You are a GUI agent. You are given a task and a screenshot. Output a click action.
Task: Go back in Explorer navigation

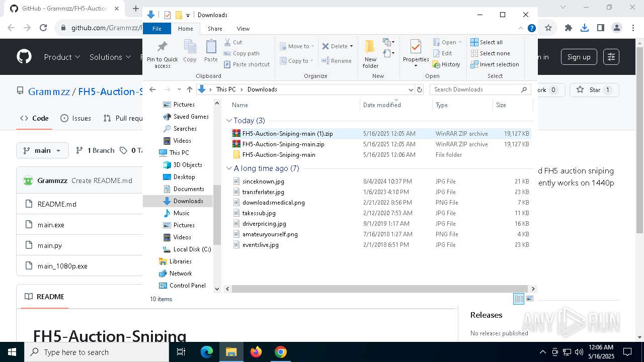(153, 89)
